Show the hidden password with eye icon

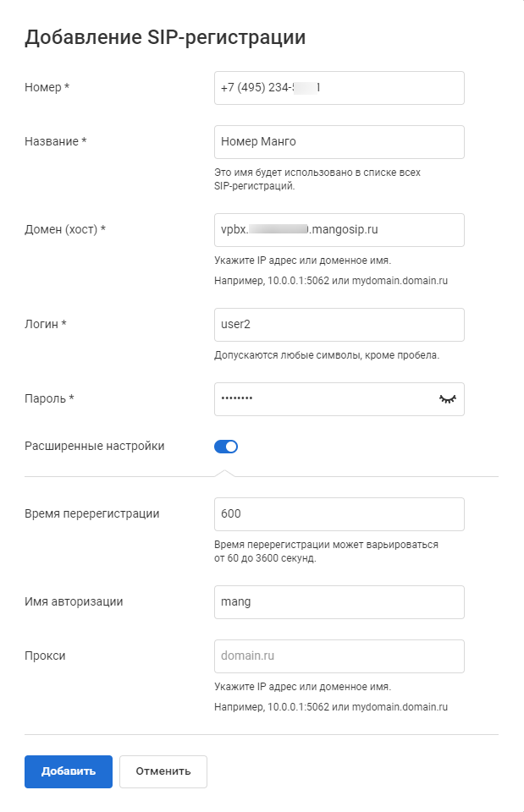coord(446,399)
